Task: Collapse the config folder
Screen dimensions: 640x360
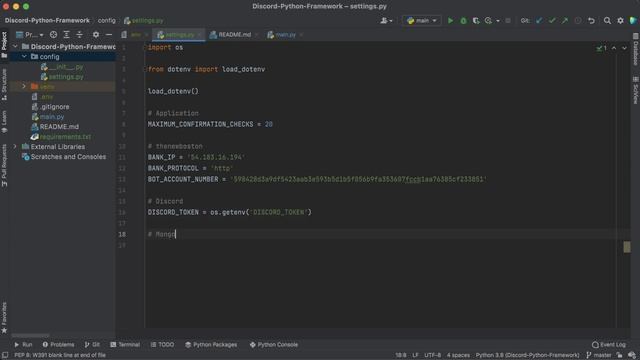Action: 24,57
